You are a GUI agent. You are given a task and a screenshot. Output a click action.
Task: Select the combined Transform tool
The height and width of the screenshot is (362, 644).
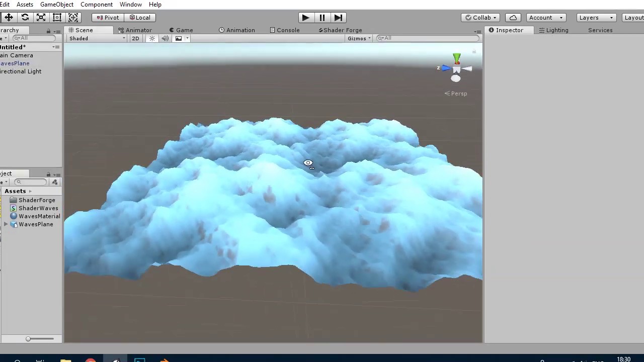point(73,18)
